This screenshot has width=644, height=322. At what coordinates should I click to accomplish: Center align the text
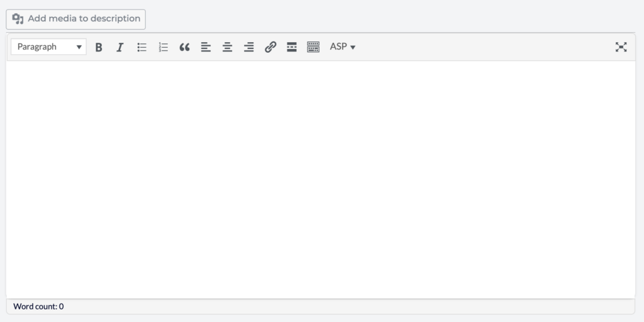coord(227,47)
